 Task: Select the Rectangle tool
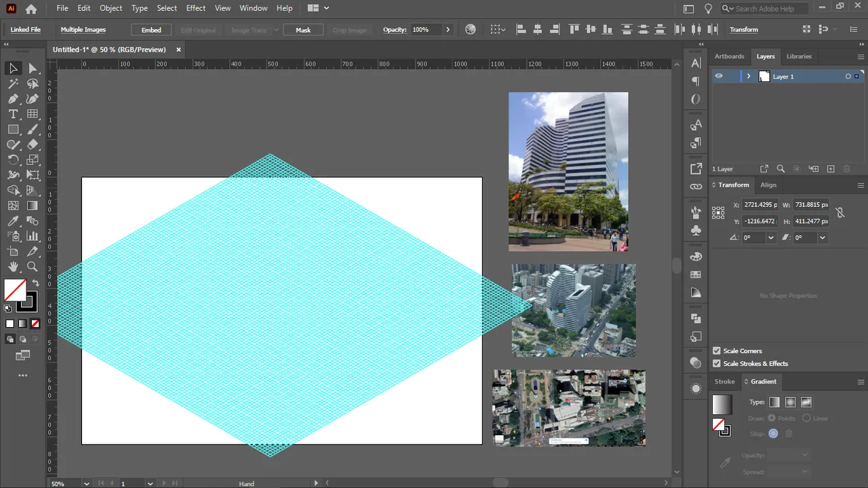13,129
